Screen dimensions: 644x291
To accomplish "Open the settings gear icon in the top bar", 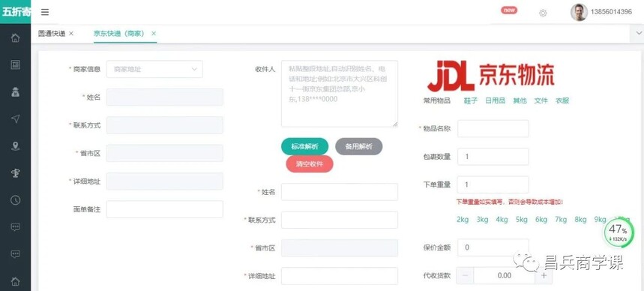I will [x=543, y=13].
